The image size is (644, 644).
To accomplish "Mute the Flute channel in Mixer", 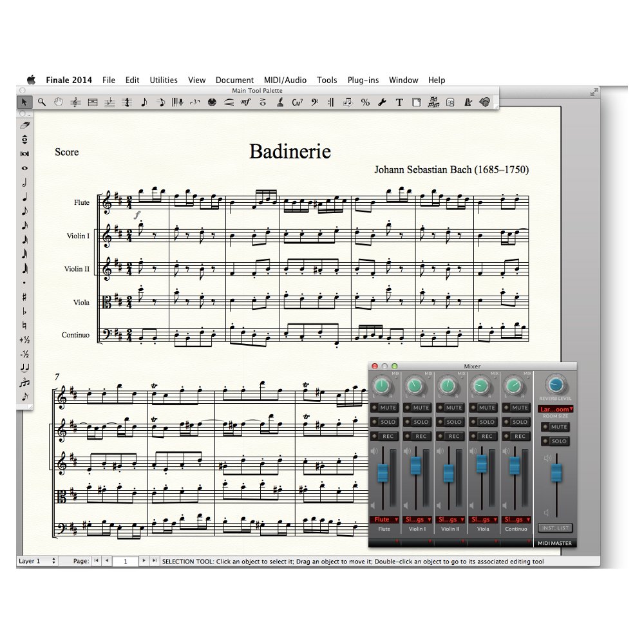I will [384, 408].
